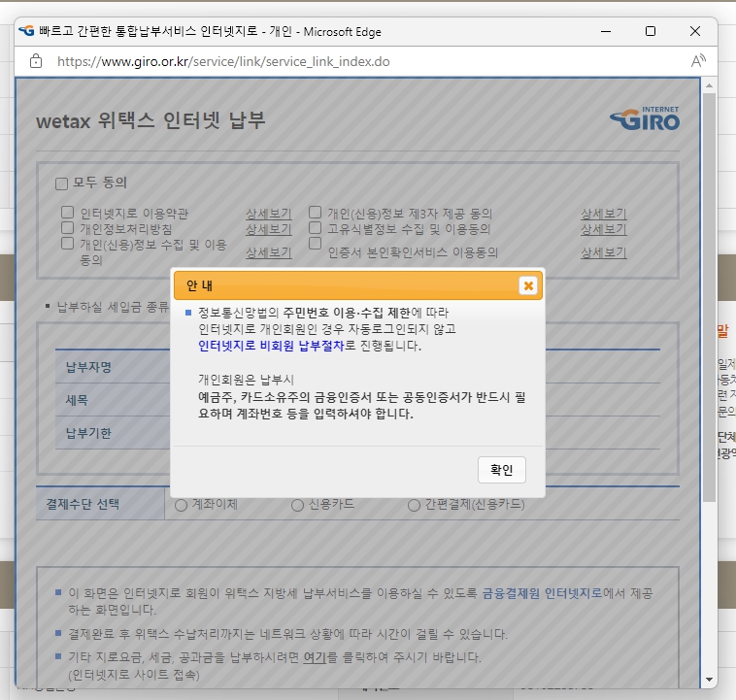Click the 납부자명 row label

point(88,367)
